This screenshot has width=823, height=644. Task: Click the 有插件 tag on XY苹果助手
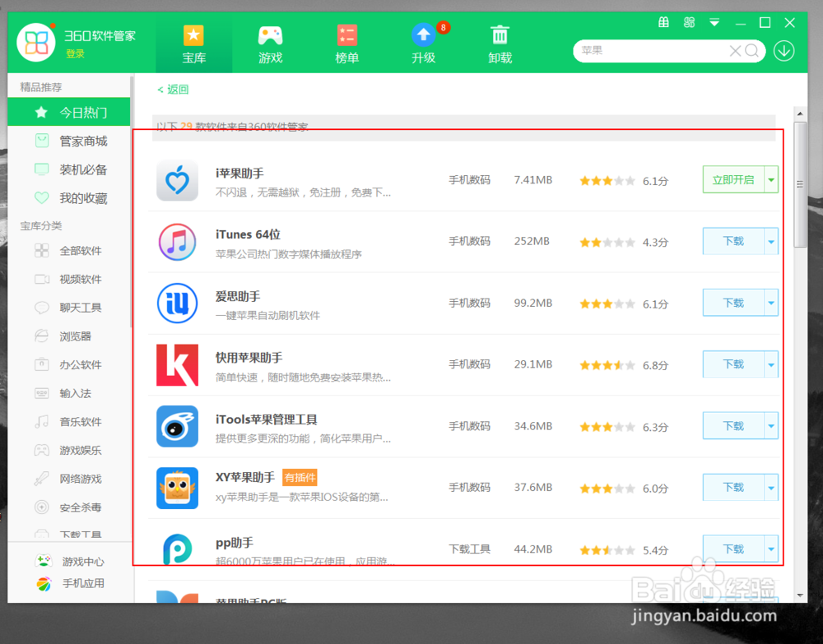click(300, 477)
